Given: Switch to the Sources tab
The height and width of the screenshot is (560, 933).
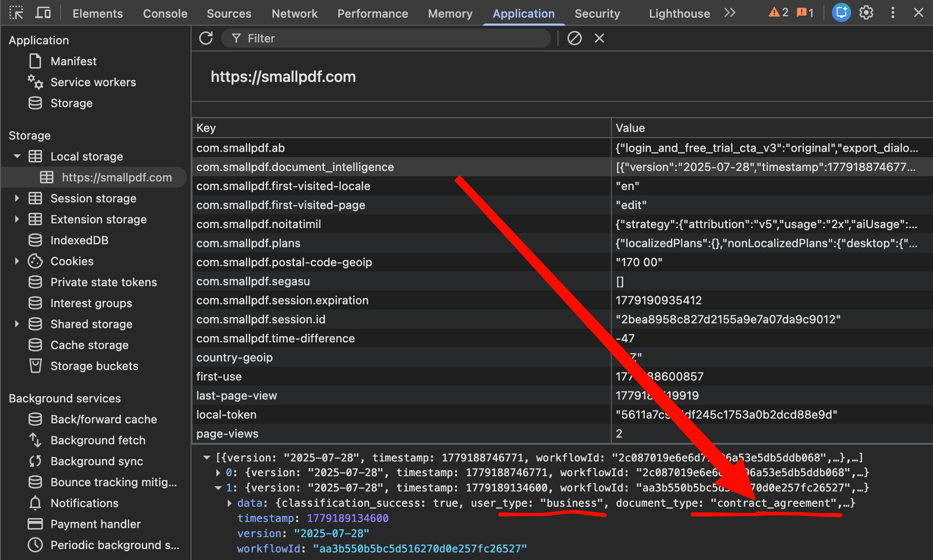Looking at the screenshot, I should (229, 13).
